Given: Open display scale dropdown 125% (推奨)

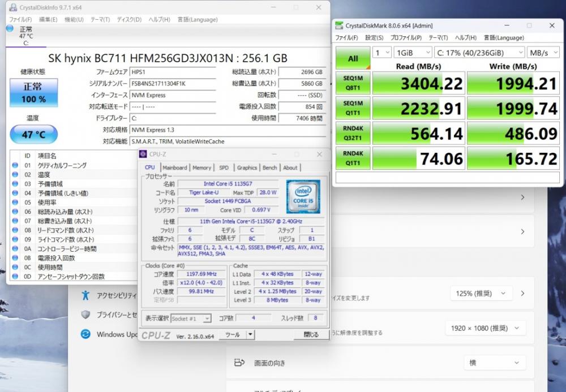Looking at the screenshot, I should [x=481, y=293].
